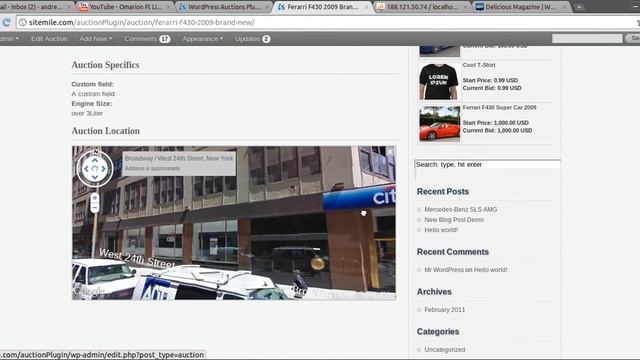This screenshot has height=360, width=640.
Task: Open Updates in admin bar
Action: coord(252,39)
